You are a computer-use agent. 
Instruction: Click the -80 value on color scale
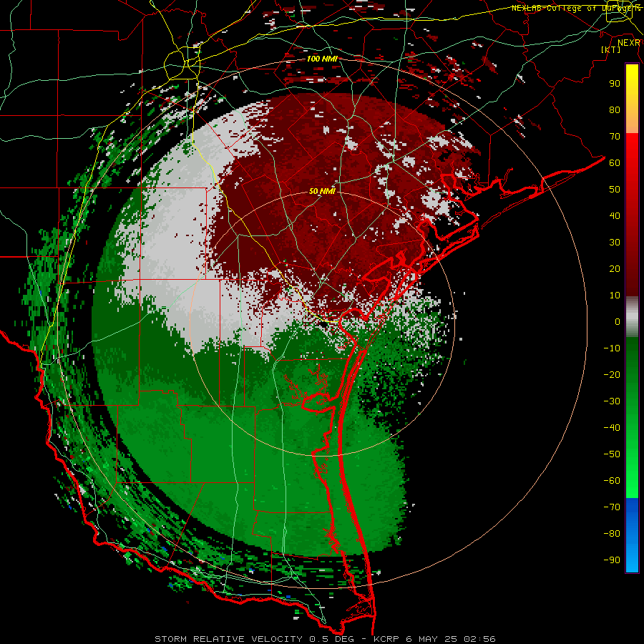[612, 534]
